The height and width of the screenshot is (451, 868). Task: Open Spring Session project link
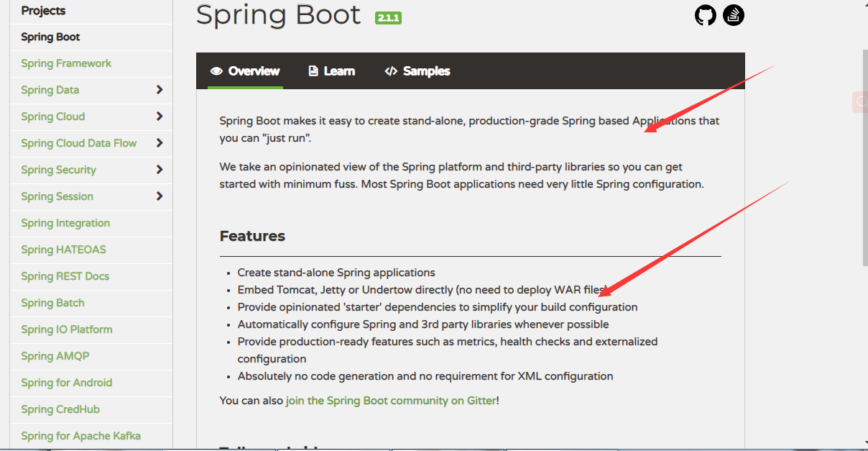(x=57, y=196)
